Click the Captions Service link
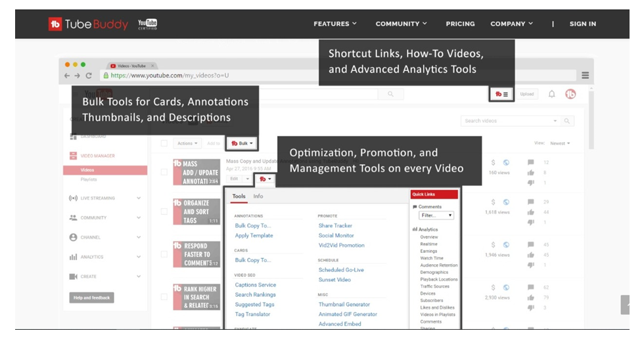Image resolution: width=644 pixels, height=337 pixels. [x=256, y=284]
